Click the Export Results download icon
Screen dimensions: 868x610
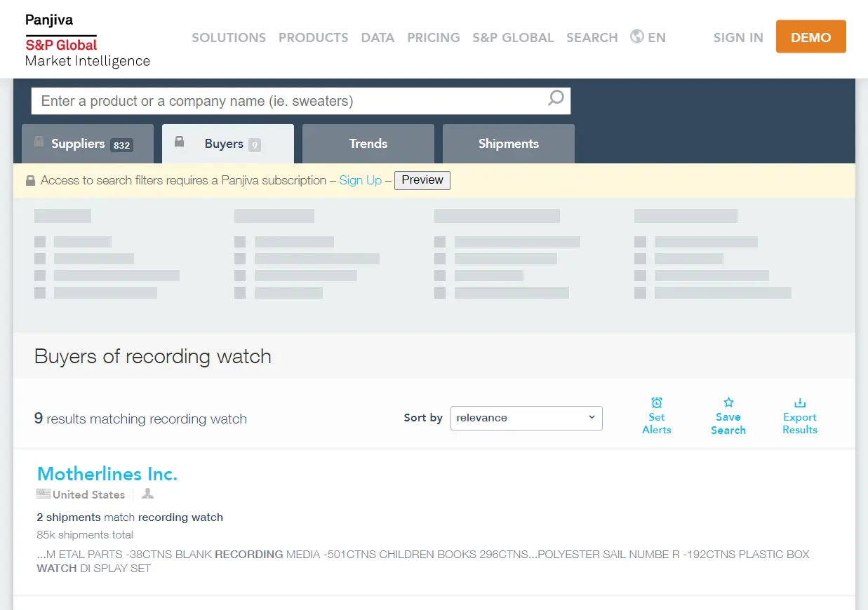[x=800, y=402]
